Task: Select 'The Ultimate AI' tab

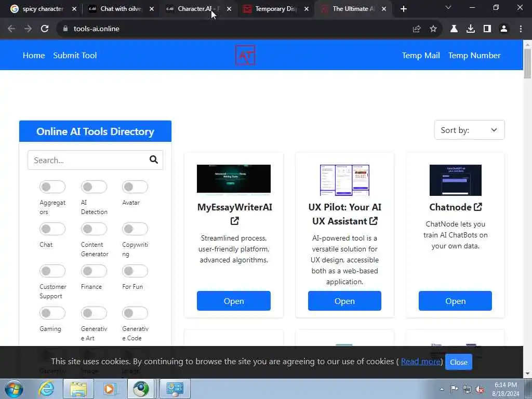Action: tap(353, 9)
